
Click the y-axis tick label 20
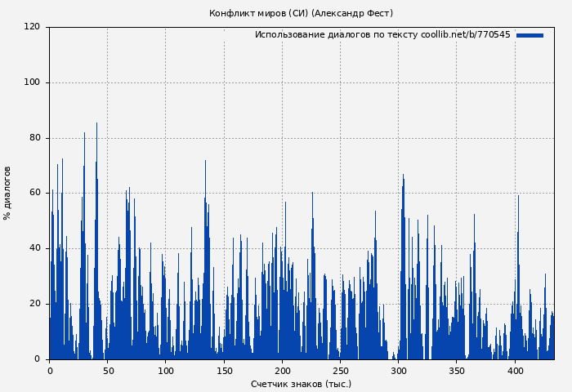point(34,304)
